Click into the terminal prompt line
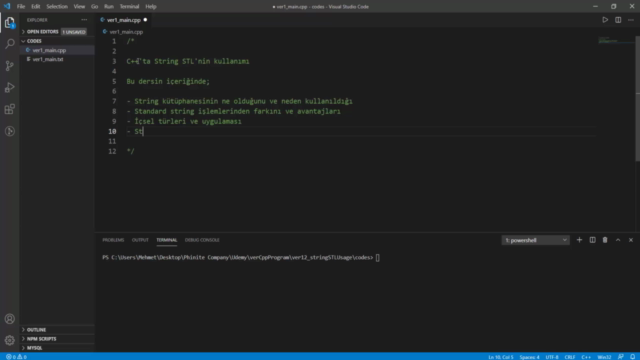The image size is (640, 360). tap(240, 258)
